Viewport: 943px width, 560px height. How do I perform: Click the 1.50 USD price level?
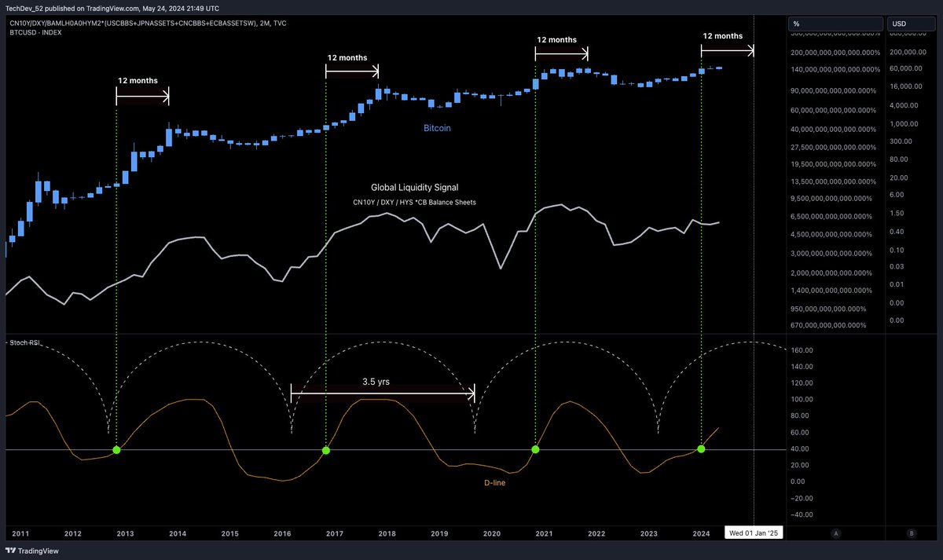point(896,213)
